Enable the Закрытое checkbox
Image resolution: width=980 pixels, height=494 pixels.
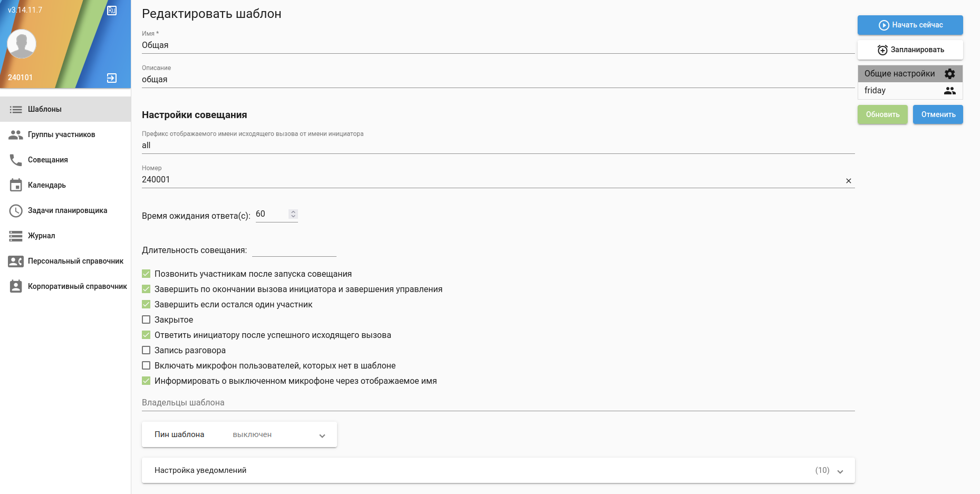point(146,319)
